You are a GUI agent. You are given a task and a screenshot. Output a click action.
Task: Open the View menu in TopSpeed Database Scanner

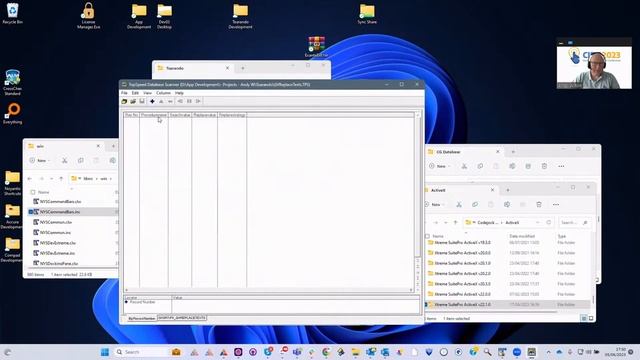pos(147,93)
